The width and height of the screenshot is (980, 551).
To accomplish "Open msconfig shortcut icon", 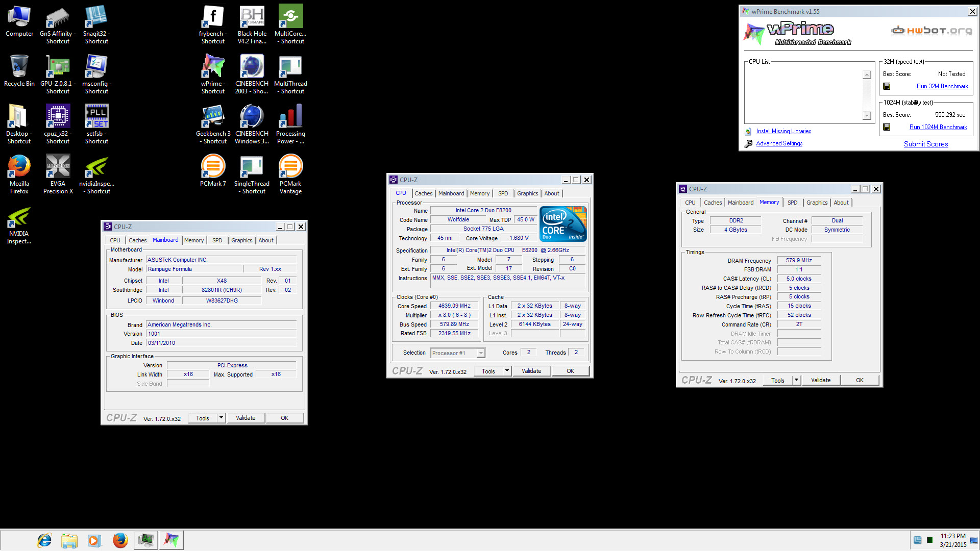I will click(x=96, y=74).
